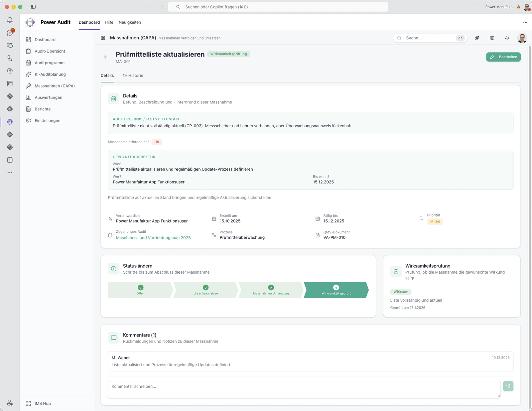Viewport: 532px width, 411px height.
Task: Open Teams calls phone icon
Action: [10, 58]
